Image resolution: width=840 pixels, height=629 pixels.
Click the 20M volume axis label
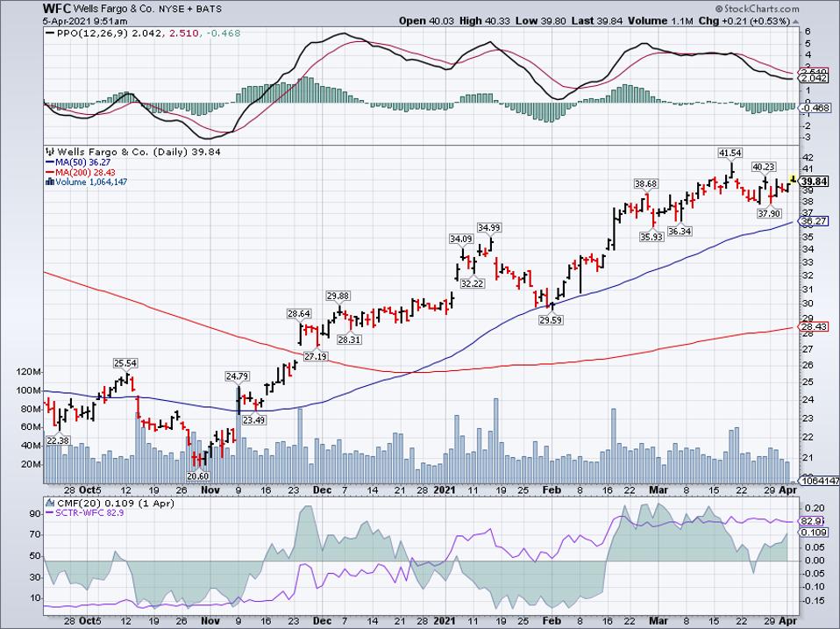pyautogui.click(x=31, y=465)
